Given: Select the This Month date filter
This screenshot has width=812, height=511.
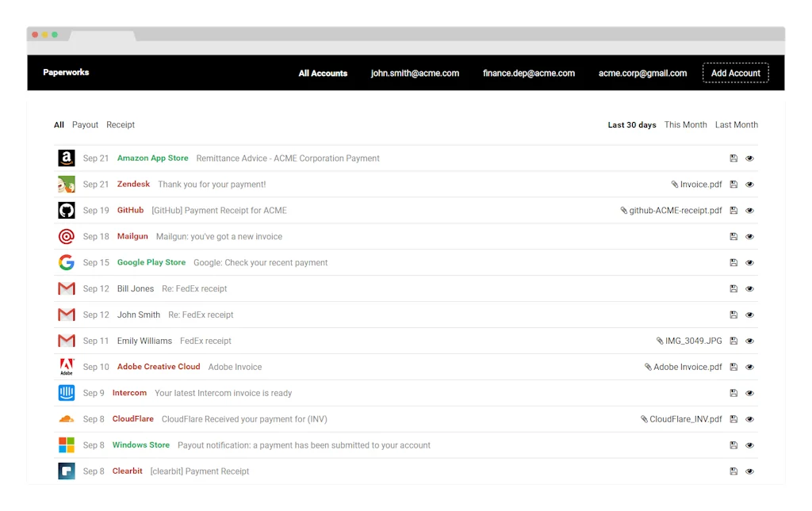Looking at the screenshot, I should point(685,124).
